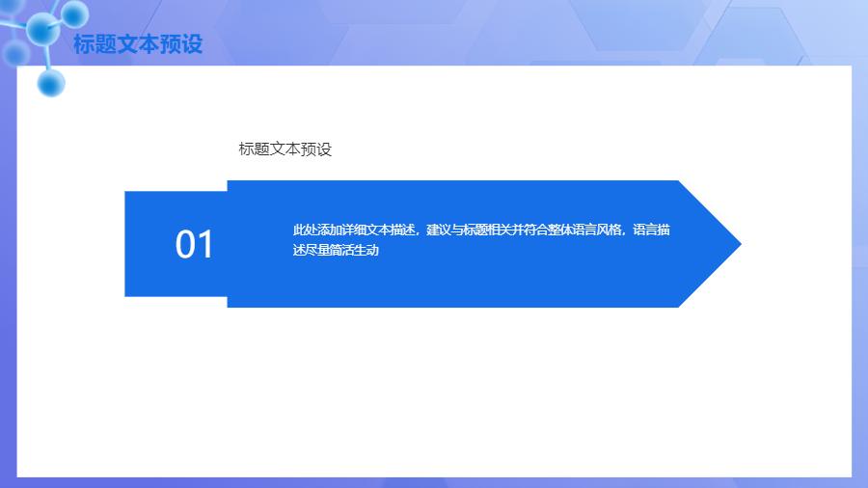Click the bold blue slide title at top
Screen dimensions: 868x488
[138, 44]
